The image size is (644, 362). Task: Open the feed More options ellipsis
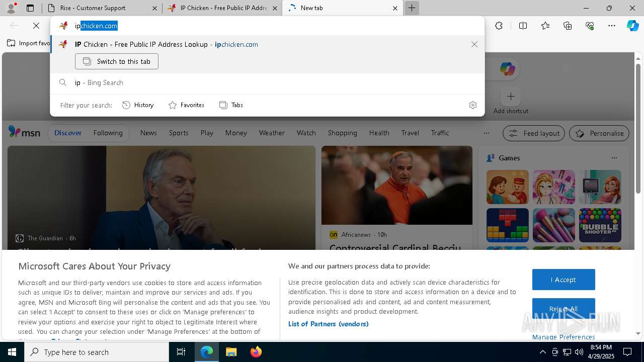click(486, 133)
